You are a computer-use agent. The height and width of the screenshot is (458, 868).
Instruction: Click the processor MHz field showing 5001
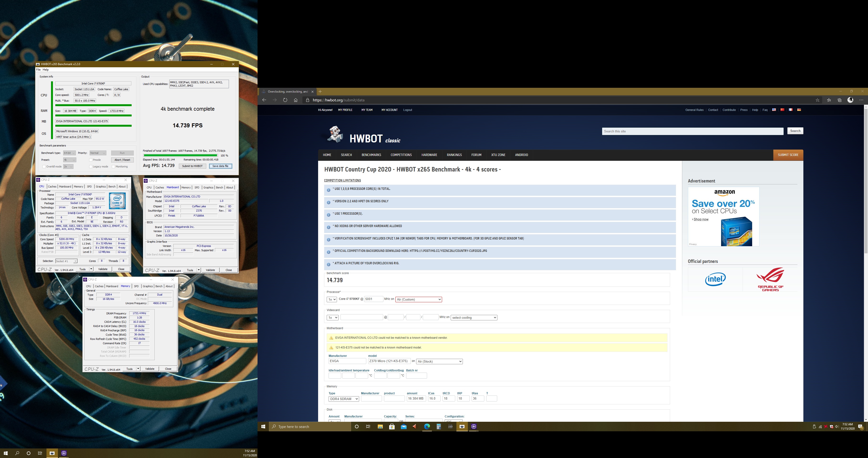point(373,299)
